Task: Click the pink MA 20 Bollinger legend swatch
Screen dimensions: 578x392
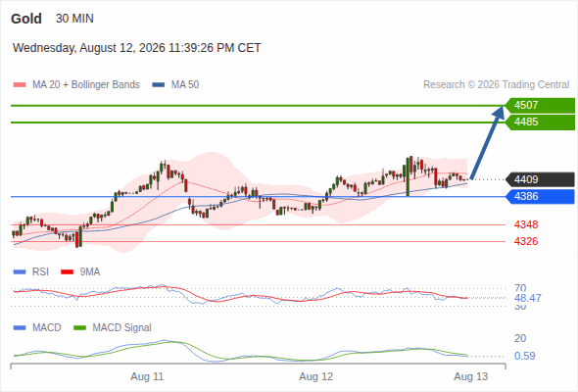Action: point(20,85)
